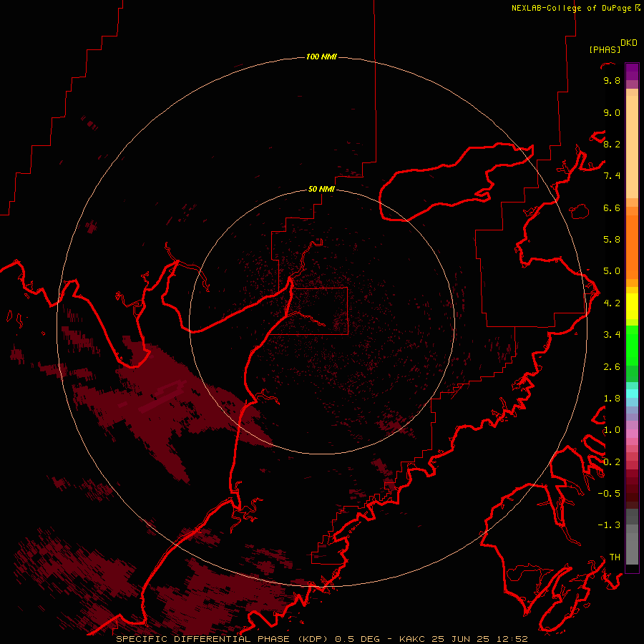The height and width of the screenshot is (644, 644).
Task: Click the 2.6 legend value
Action: point(612,367)
